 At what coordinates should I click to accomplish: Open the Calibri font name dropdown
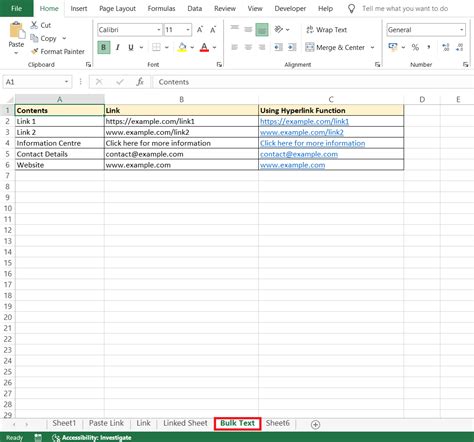click(x=159, y=30)
